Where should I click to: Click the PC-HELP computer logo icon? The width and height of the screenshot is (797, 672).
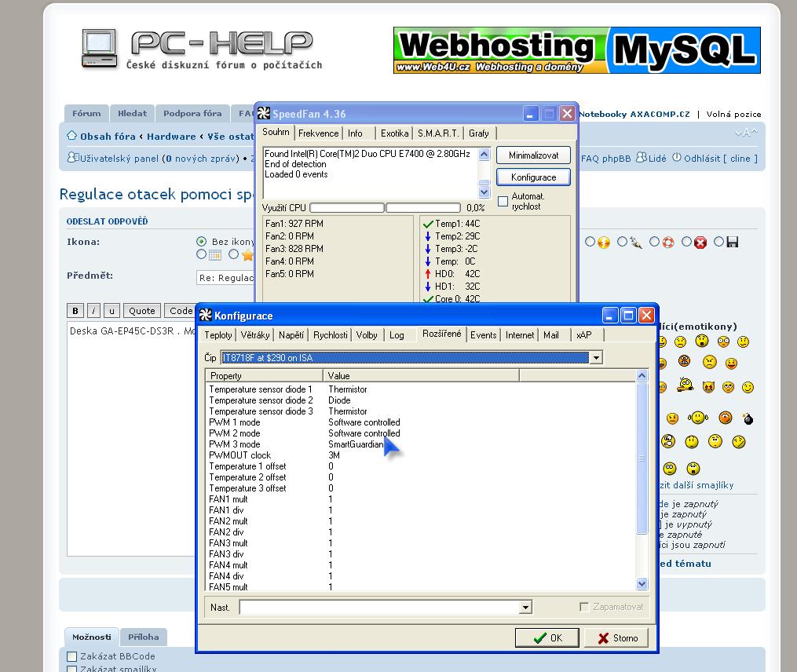[x=99, y=49]
